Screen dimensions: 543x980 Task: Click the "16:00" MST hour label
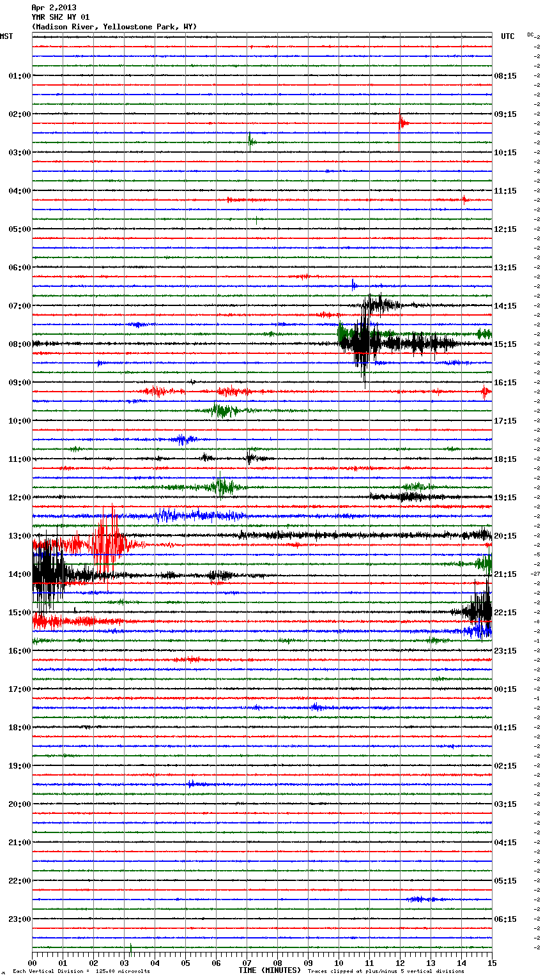[20, 651]
